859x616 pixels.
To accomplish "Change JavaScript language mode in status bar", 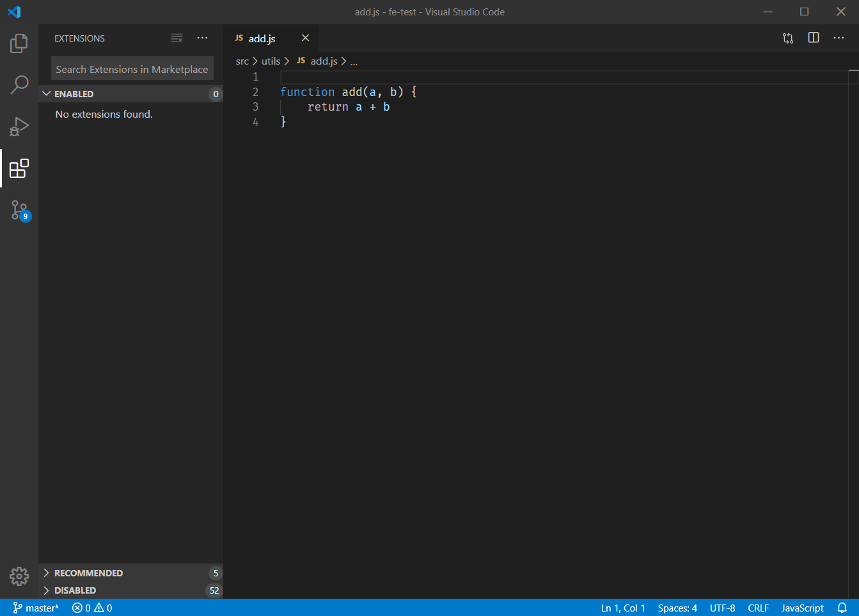I will pyautogui.click(x=802, y=608).
